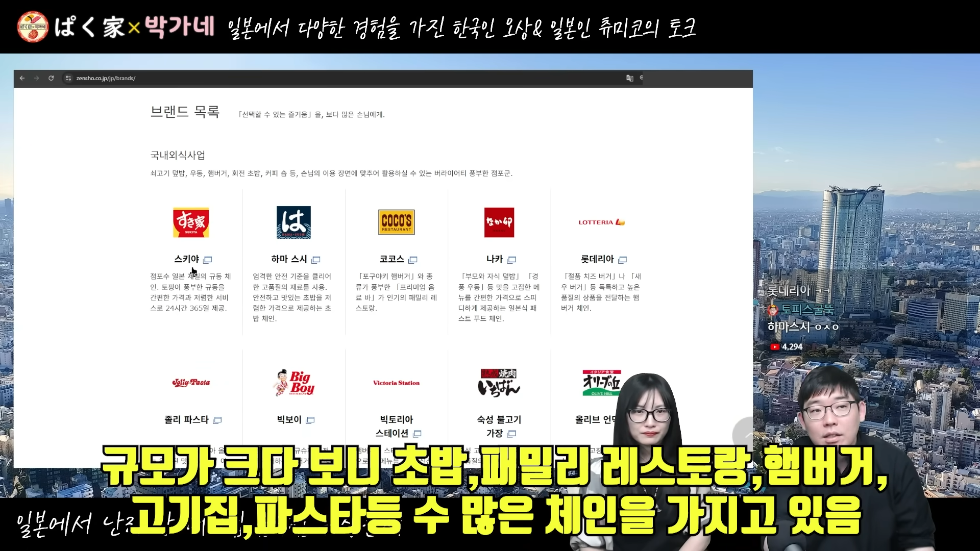Viewport: 980px width, 551px height.
Task: Click the 스키야 description starting 점포수 일본
Action: pyautogui.click(x=191, y=292)
